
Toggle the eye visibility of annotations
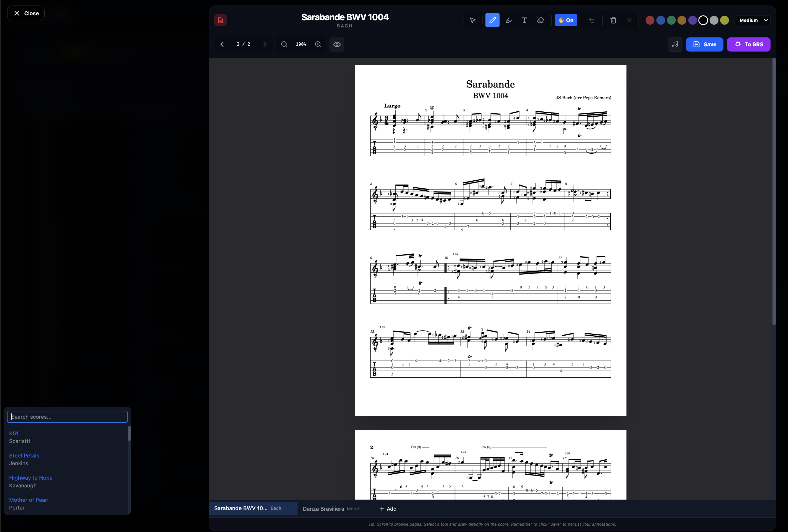337,44
